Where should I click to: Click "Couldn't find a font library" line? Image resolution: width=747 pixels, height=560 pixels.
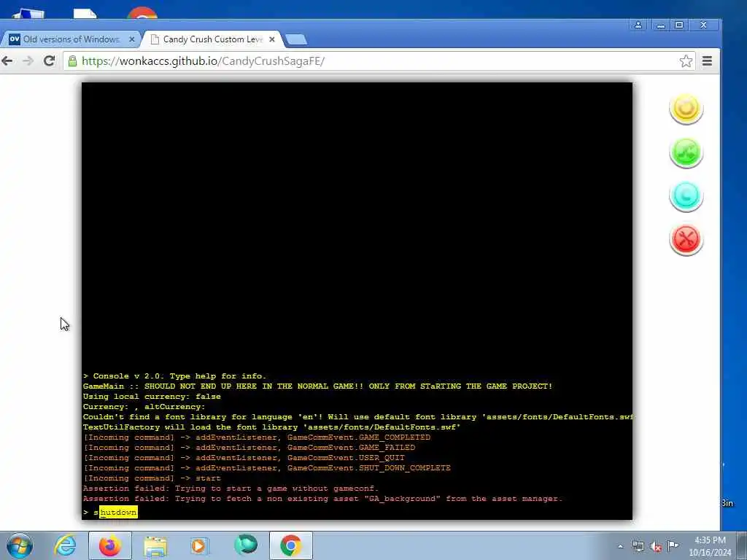(357, 416)
